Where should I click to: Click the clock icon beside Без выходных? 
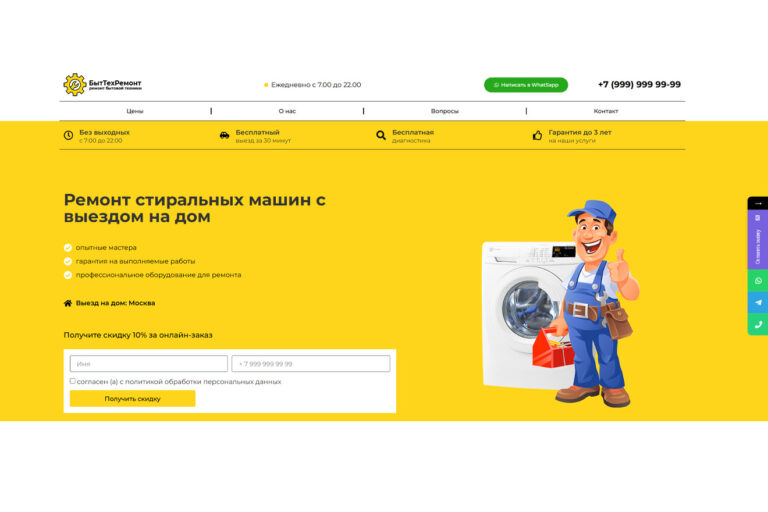click(69, 135)
